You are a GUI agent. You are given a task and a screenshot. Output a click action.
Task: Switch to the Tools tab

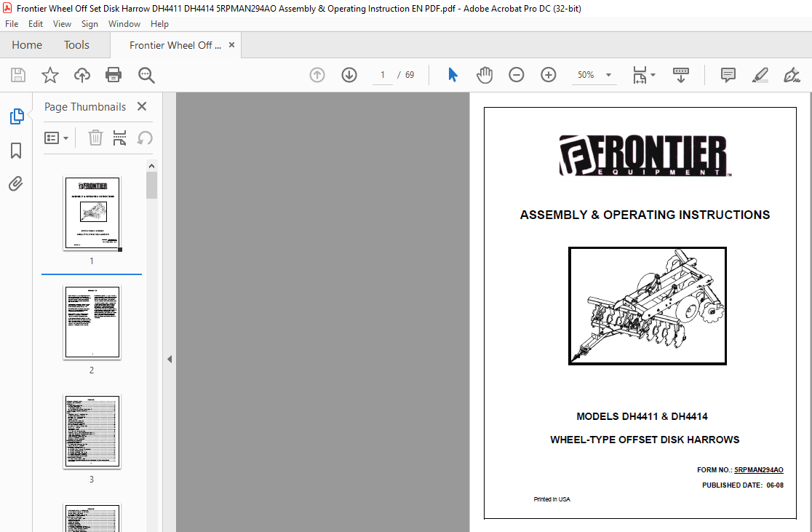pyautogui.click(x=76, y=45)
